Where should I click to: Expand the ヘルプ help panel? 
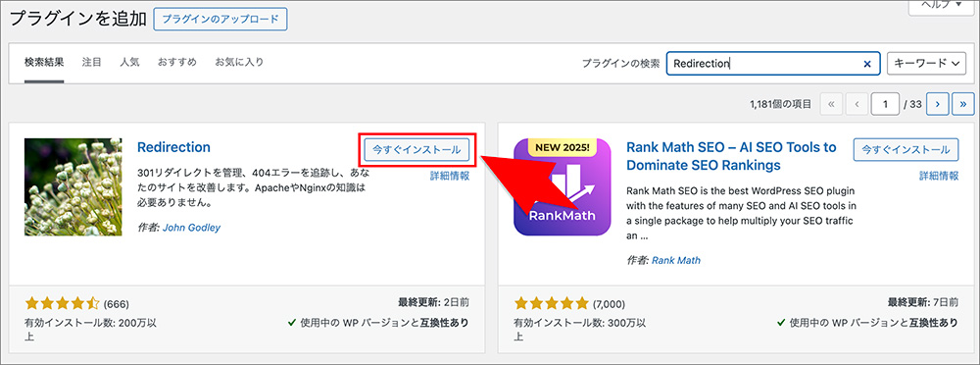(x=943, y=6)
